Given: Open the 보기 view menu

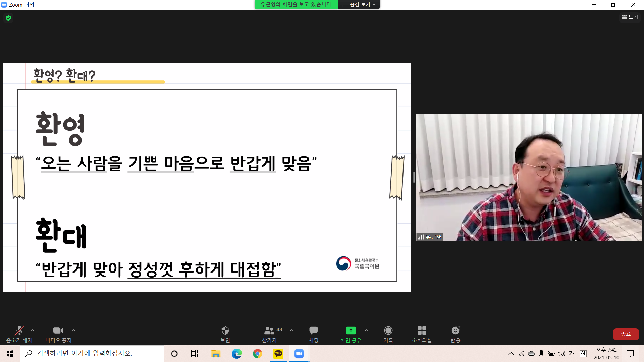Looking at the screenshot, I should (630, 17).
